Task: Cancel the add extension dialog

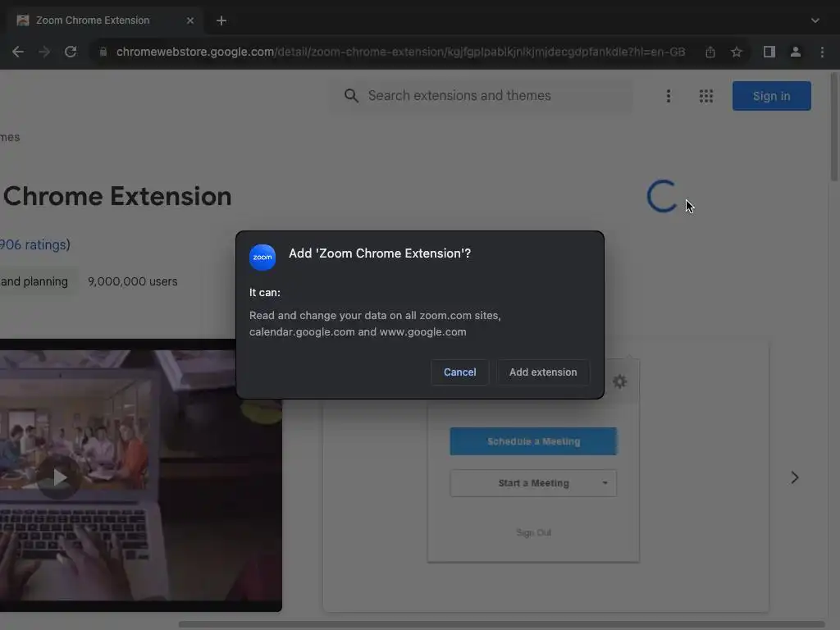Action: pos(459,372)
